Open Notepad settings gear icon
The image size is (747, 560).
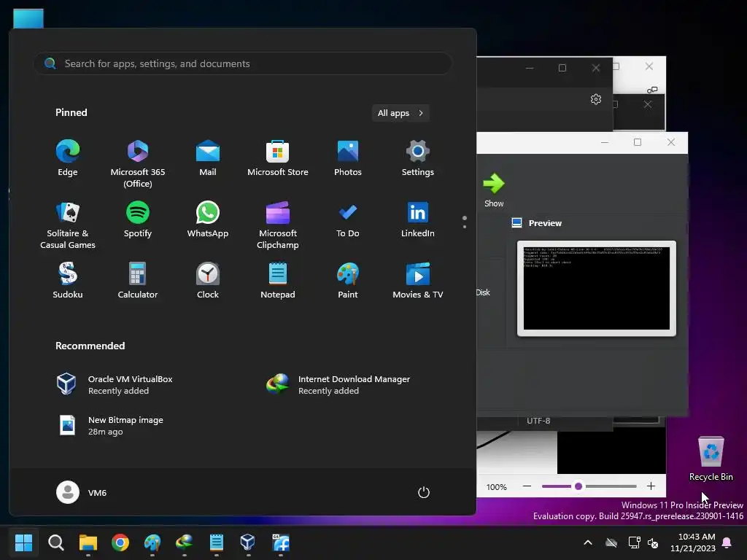pos(596,99)
